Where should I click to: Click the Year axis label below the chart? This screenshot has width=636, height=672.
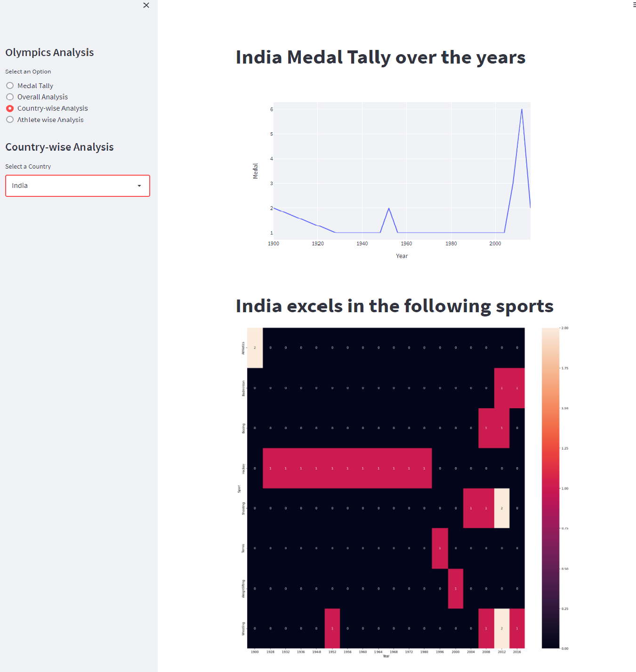tap(402, 256)
